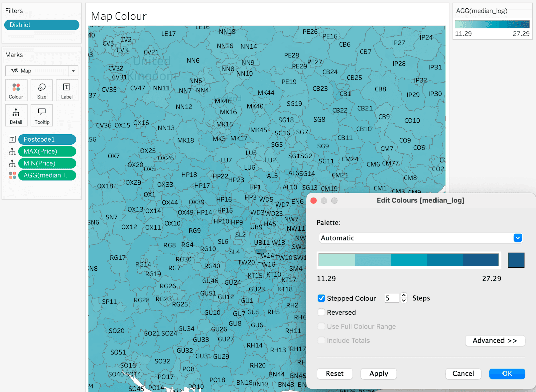Screen dimensions: 536x392
Task: Enable the Reversed checkbox
Action: pyautogui.click(x=321, y=312)
